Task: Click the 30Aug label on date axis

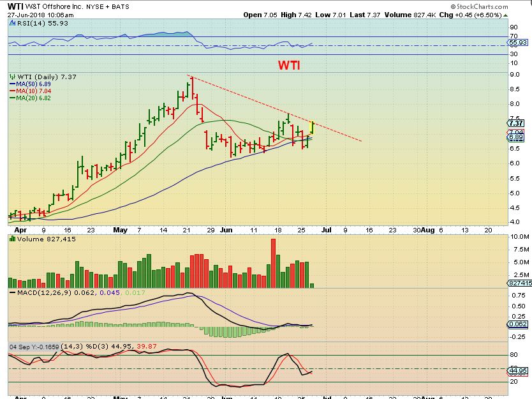Action: coord(424,230)
